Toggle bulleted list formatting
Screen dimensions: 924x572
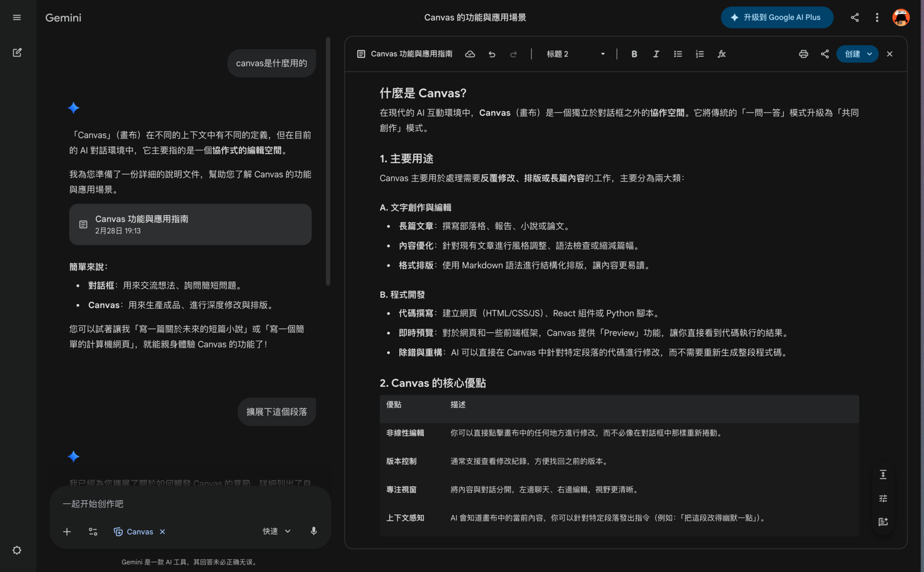pyautogui.click(x=677, y=54)
